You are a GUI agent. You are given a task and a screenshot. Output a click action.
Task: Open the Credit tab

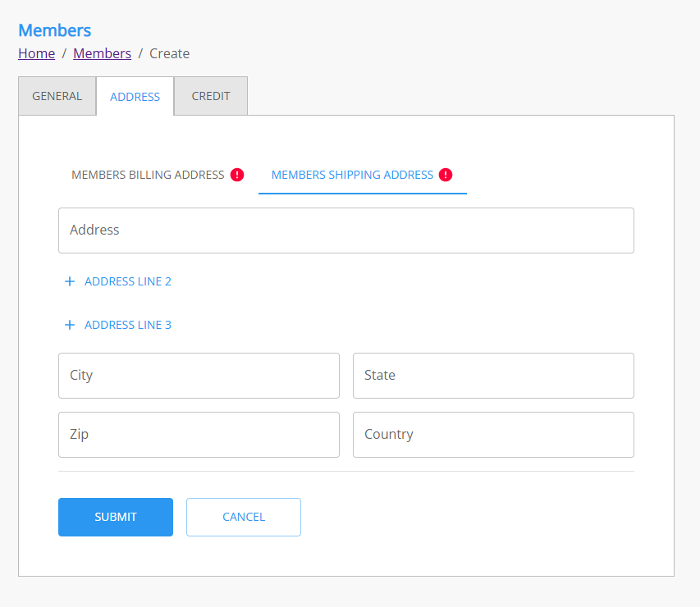pos(211,96)
